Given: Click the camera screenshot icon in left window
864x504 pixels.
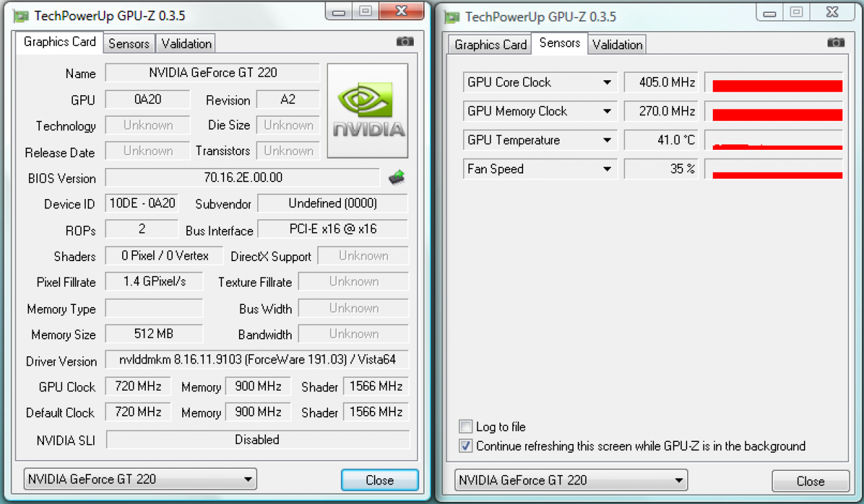Looking at the screenshot, I should click(x=405, y=42).
